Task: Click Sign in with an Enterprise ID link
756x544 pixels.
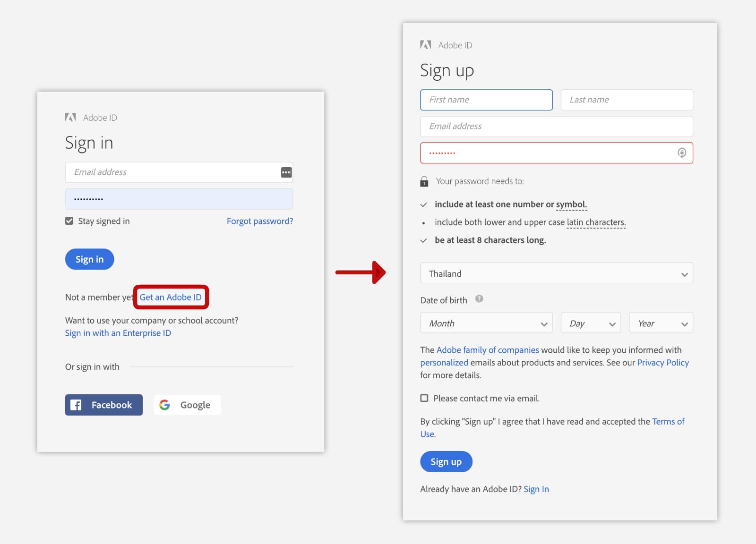Action: (118, 333)
